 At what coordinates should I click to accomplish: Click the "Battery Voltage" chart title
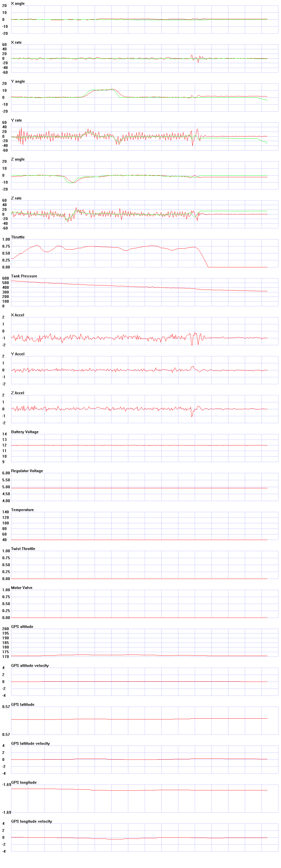(24, 432)
